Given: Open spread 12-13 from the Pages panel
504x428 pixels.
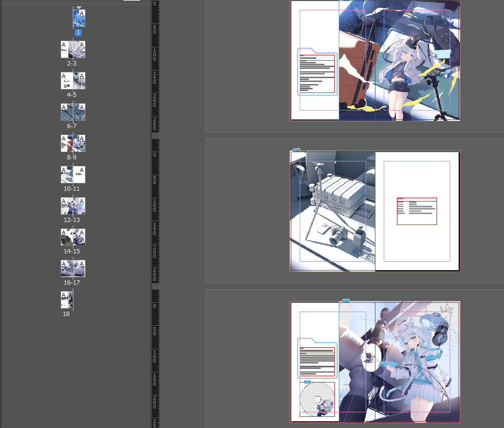Looking at the screenshot, I should (72, 206).
